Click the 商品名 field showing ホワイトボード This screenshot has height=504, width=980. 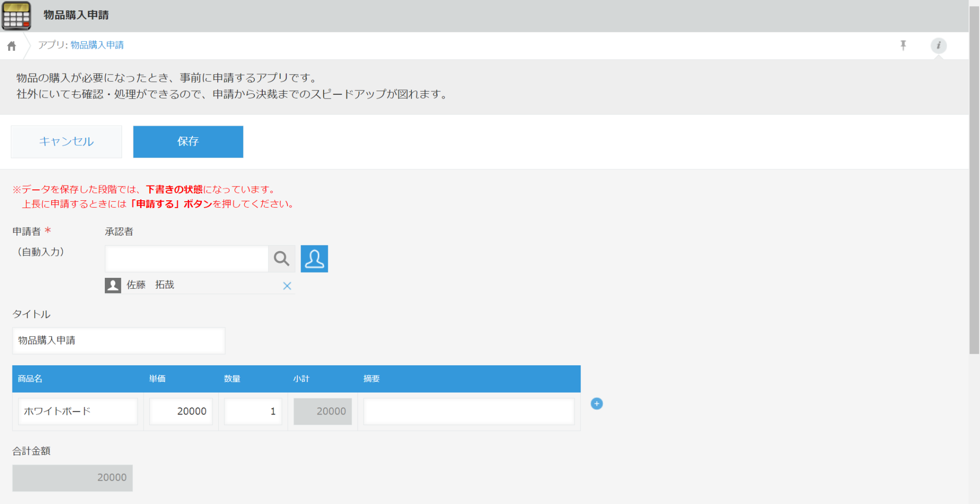click(x=78, y=411)
